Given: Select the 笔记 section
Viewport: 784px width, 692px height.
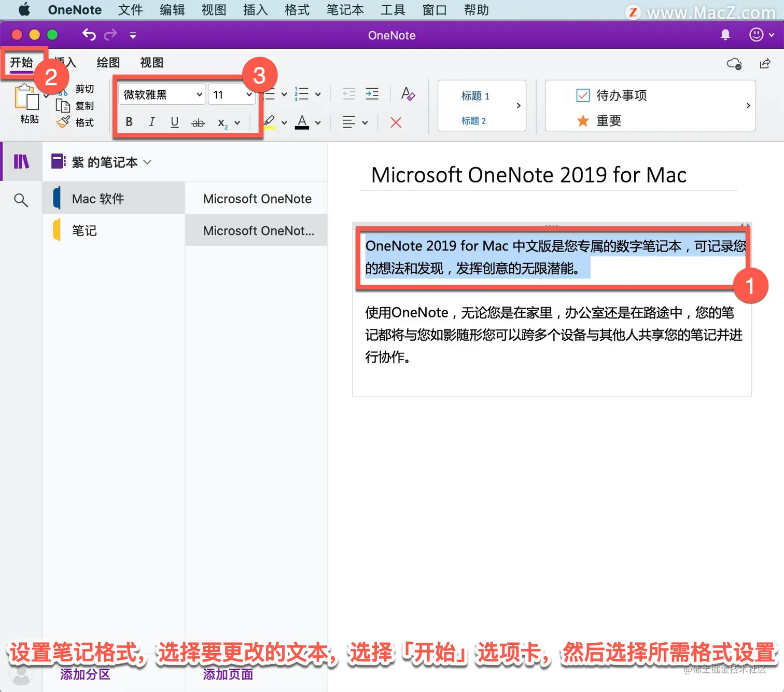Looking at the screenshot, I should tap(114, 230).
